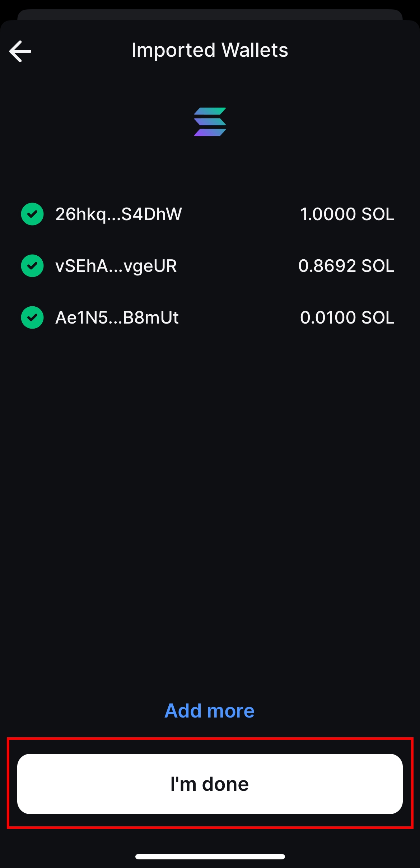Tap the back arrow
This screenshot has height=868, width=420.
pos(20,51)
